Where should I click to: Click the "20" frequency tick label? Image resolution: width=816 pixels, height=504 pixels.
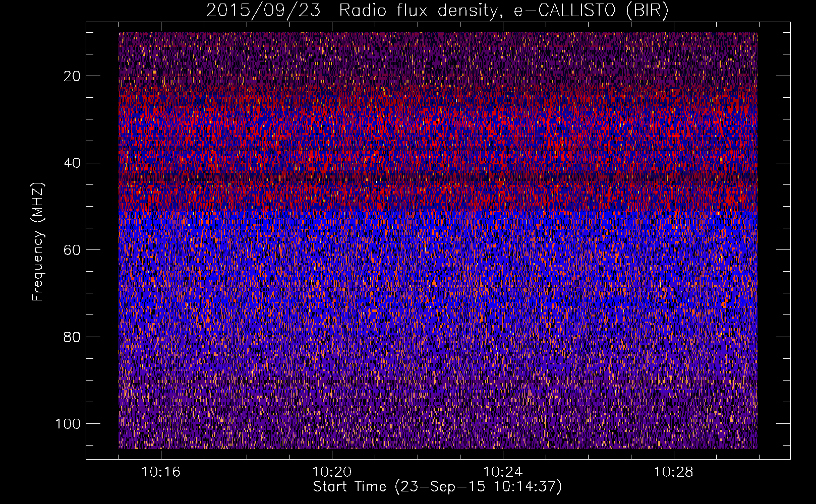coord(73,76)
